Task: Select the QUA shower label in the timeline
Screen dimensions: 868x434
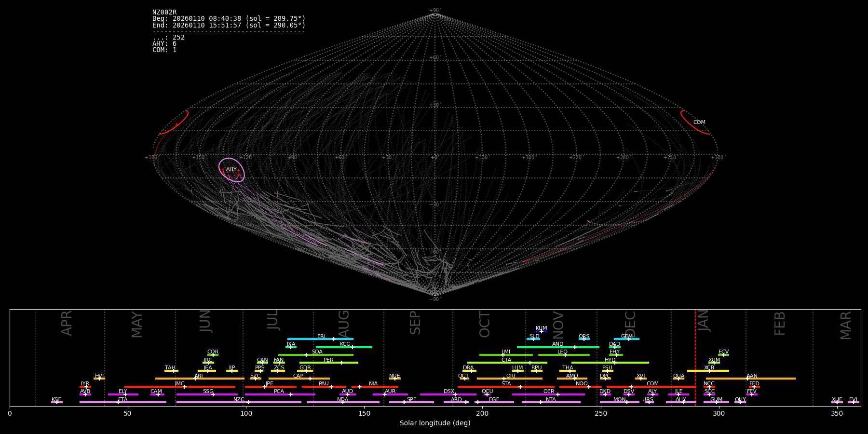Action: 679,376
